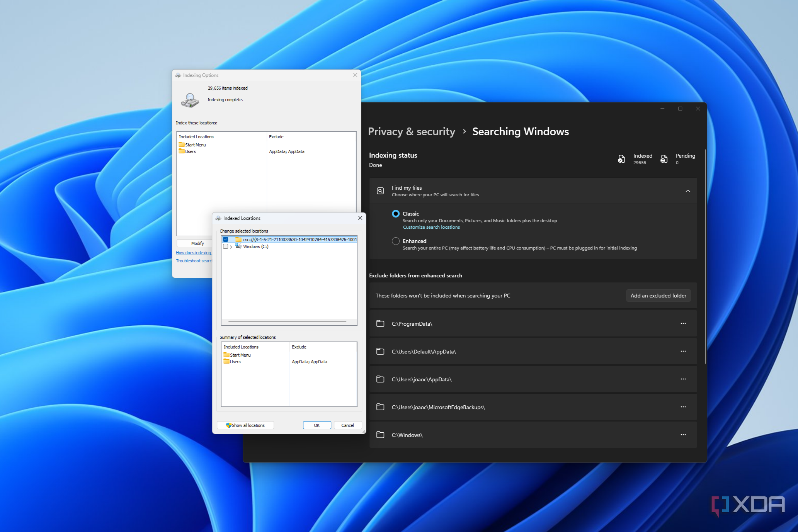The image size is (798, 532).
Task: Expand the Windows (C:) tree node
Action: click(231, 246)
